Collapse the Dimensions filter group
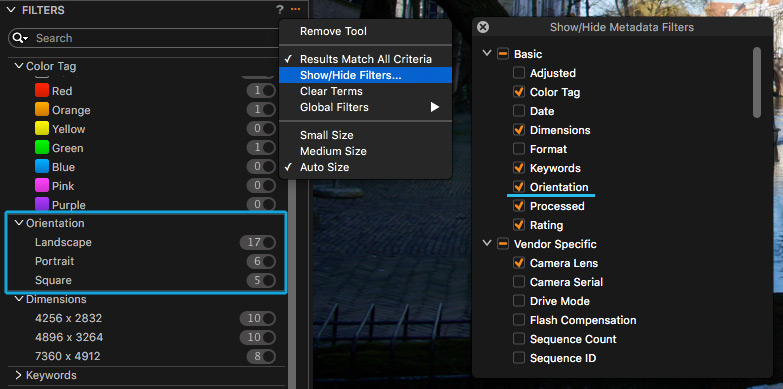 point(19,299)
